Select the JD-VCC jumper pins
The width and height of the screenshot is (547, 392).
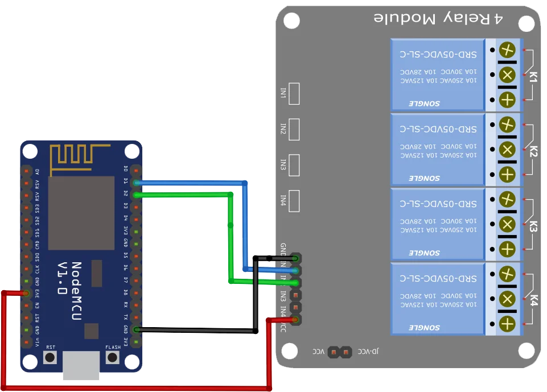(340, 352)
